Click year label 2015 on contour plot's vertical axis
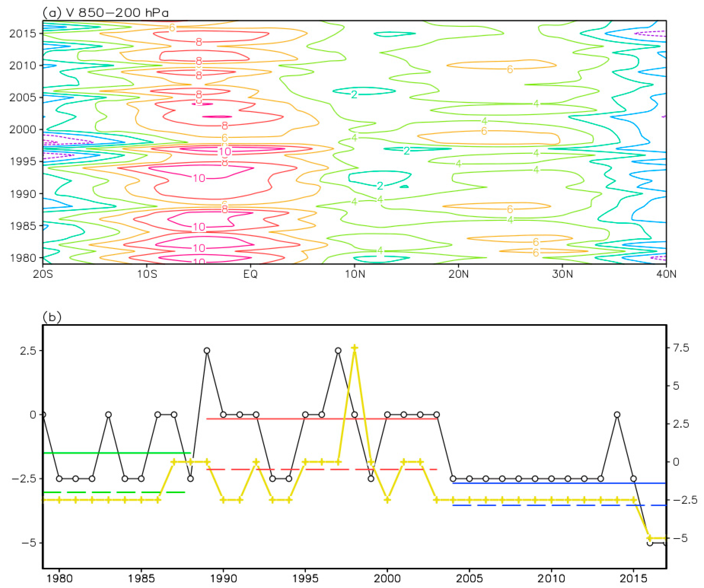Viewport: 704px width, 588px height. tap(22, 34)
